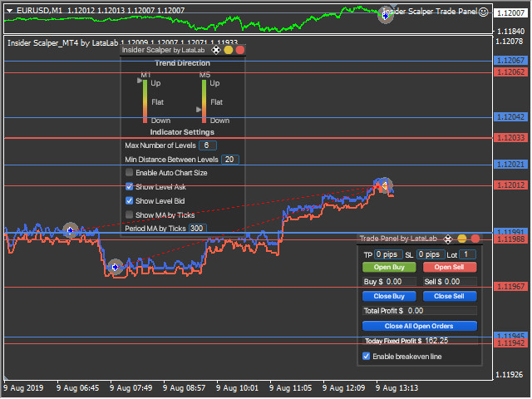
Task: Close Trade Panel using red circle button
Action: [475, 239]
